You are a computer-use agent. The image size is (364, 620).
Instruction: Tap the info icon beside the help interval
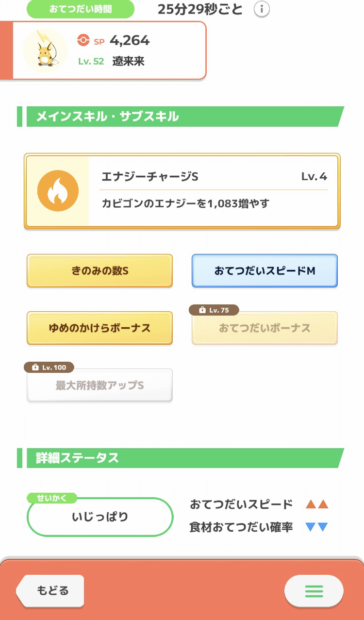pyautogui.click(x=262, y=9)
